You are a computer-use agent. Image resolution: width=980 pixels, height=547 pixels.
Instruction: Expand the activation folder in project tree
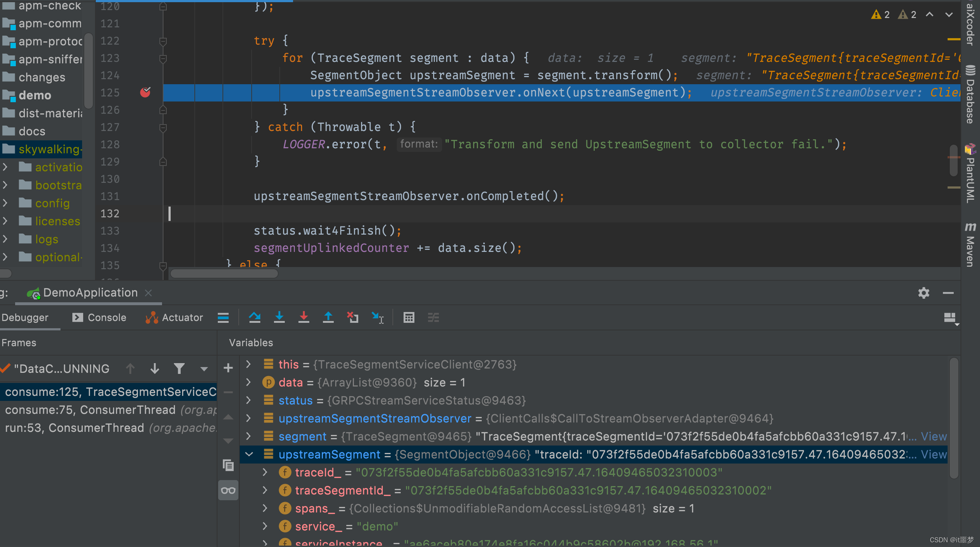[5, 167]
